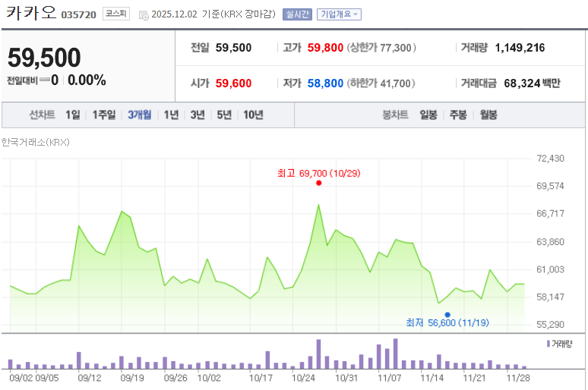The image size is (588, 390).
Task: Select the 3개월 line chart tab
Action: coord(140,115)
